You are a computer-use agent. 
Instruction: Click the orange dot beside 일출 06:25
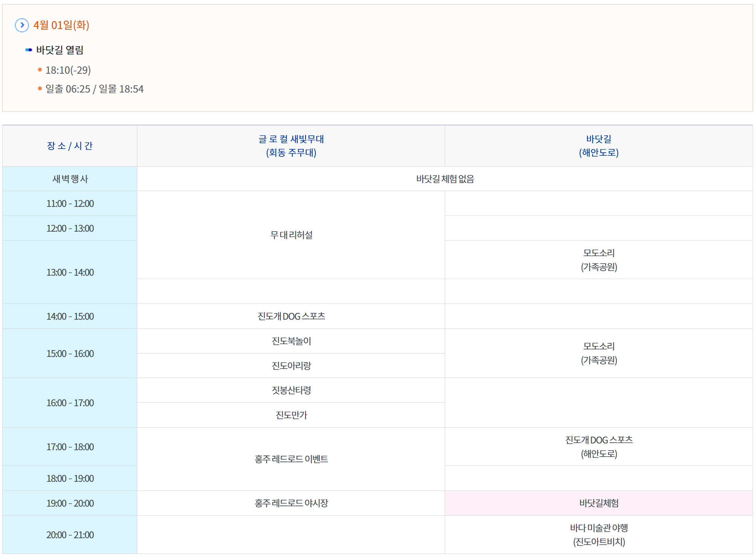40,88
